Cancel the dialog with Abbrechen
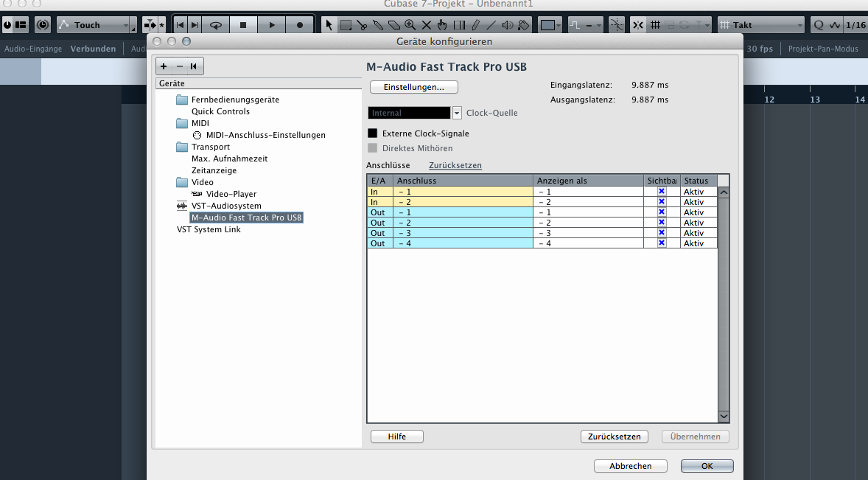Image resolution: width=868 pixels, height=480 pixels. pyautogui.click(x=631, y=466)
